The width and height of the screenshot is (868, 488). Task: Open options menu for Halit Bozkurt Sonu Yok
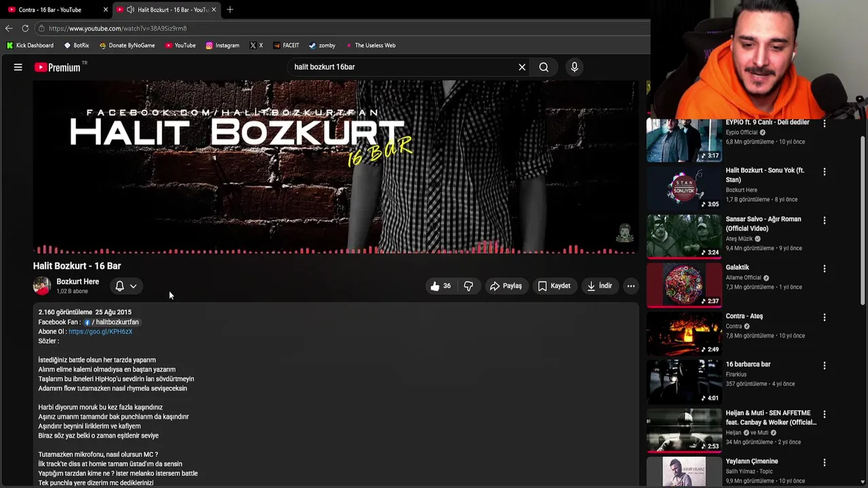[x=825, y=171]
